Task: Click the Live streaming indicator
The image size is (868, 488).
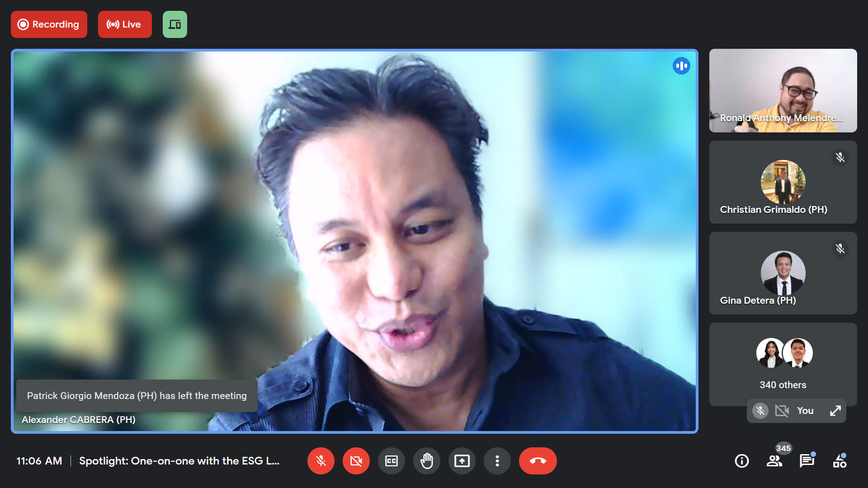Action: [x=124, y=24]
